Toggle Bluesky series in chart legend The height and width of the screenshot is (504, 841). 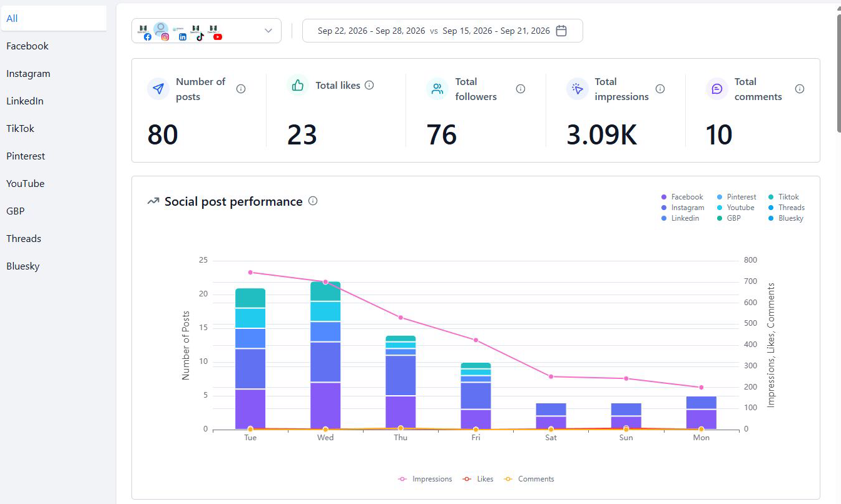[x=785, y=218]
